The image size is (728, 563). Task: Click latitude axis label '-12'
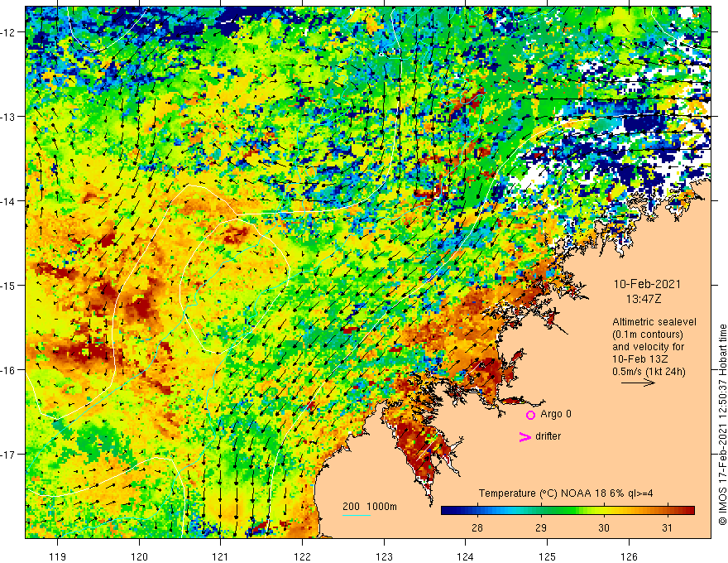pyautogui.click(x=8, y=32)
